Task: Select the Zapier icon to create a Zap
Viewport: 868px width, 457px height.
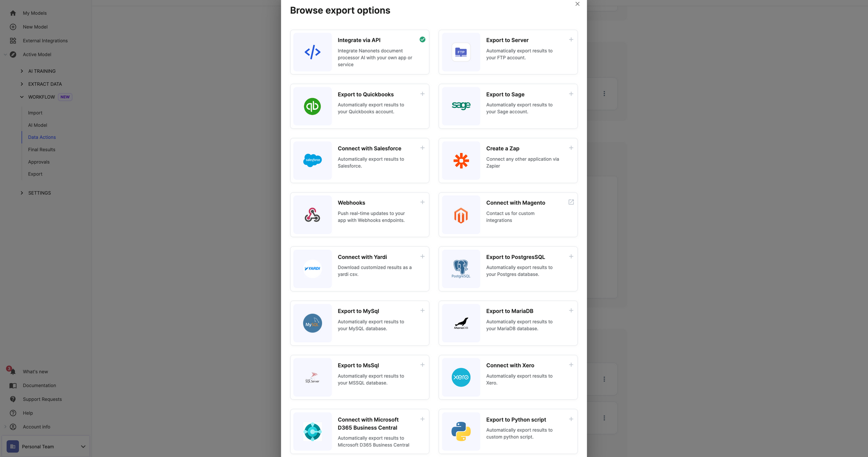Action: tap(460, 160)
